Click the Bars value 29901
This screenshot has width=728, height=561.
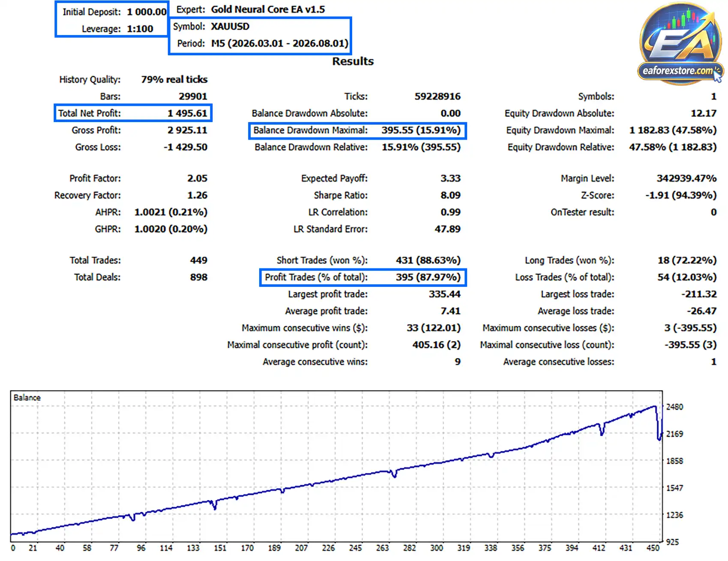pyautogui.click(x=193, y=96)
